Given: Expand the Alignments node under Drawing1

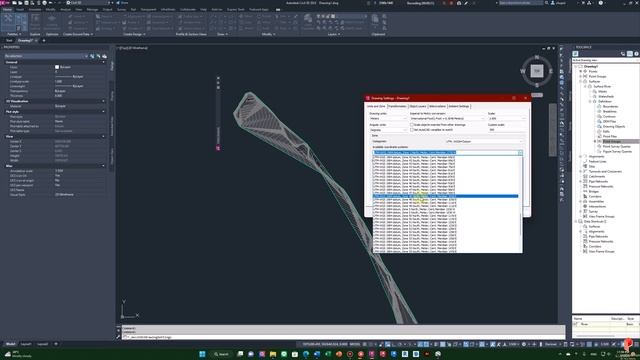Looking at the screenshot, I should pyautogui.click(x=580, y=156).
